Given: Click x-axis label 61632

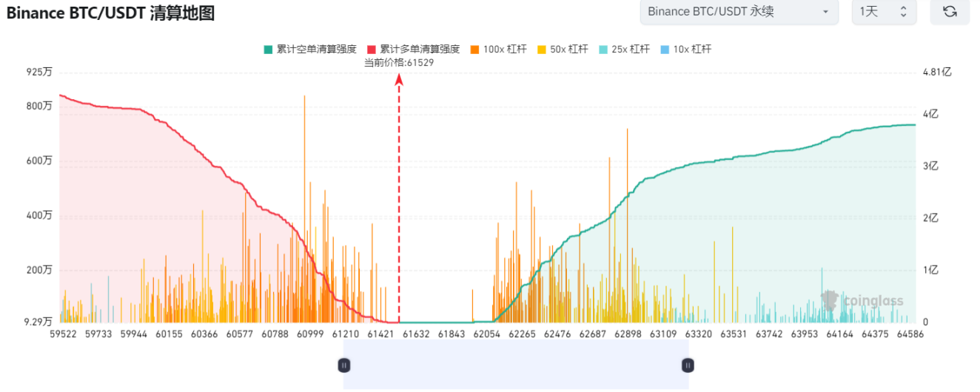Looking at the screenshot, I should click(x=415, y=334).
